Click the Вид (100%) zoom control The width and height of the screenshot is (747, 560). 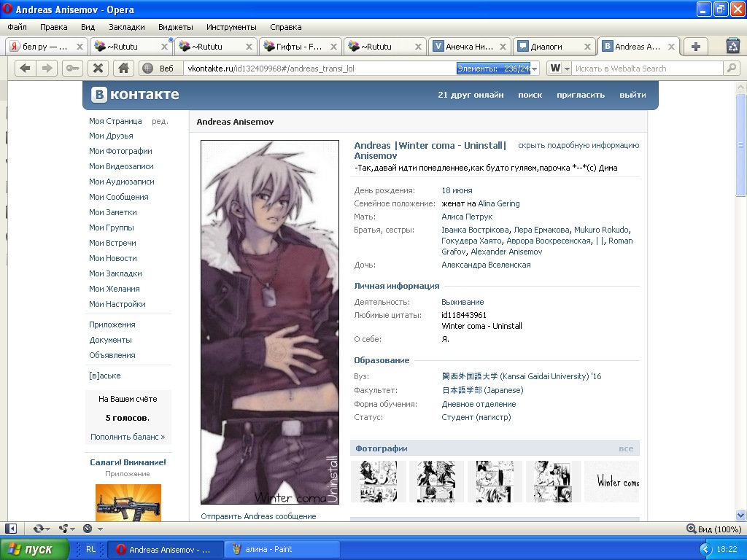713,529
